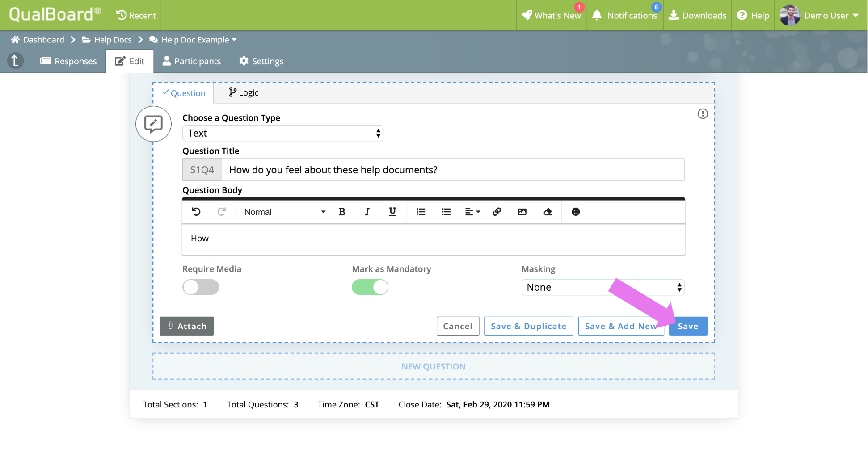This screenshot has width=868, height=461.
Task: Select the Logic tab
Action: (x=244, y=92)
